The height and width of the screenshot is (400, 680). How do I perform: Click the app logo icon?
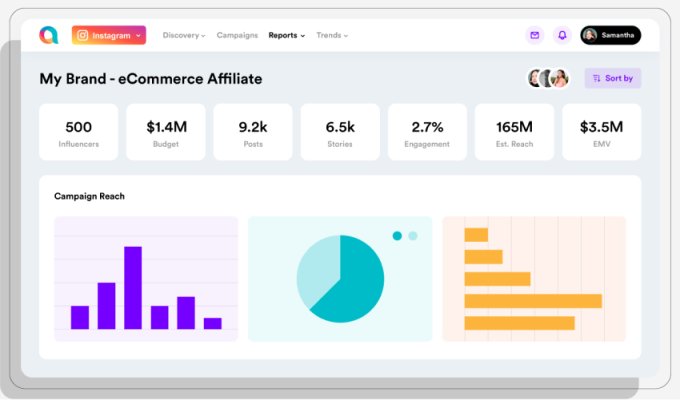tap(49, 35)
